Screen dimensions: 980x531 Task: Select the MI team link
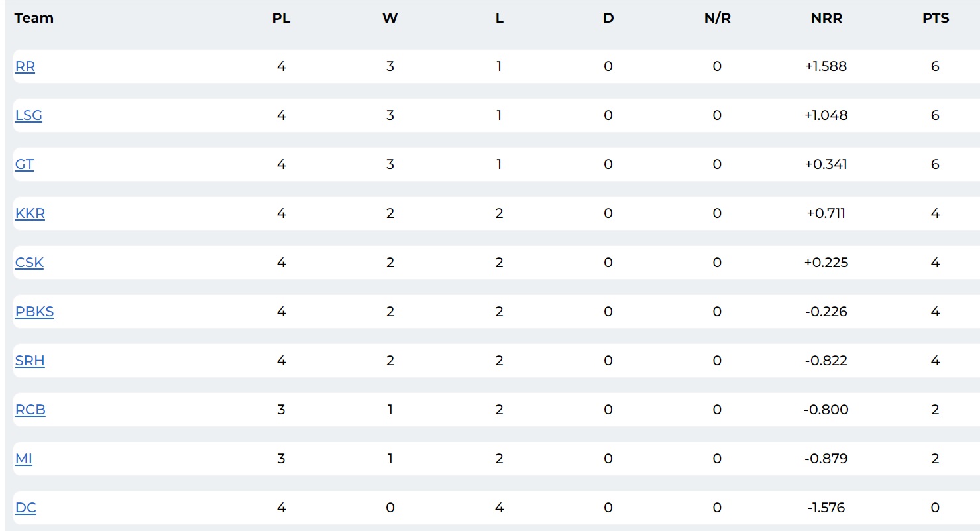[24, 459]
